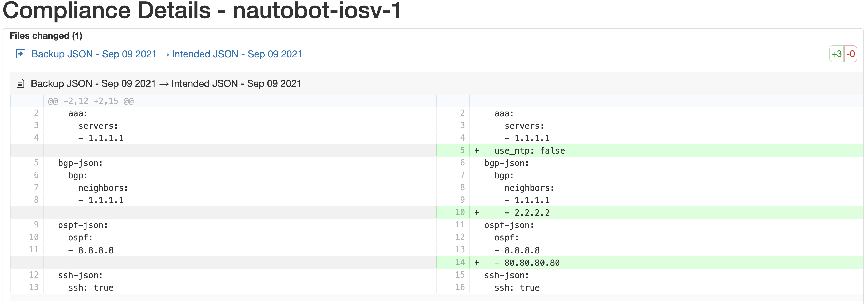Click the plus marker on right line 14
The image size is (868, 304).
[x=476, y=262]
